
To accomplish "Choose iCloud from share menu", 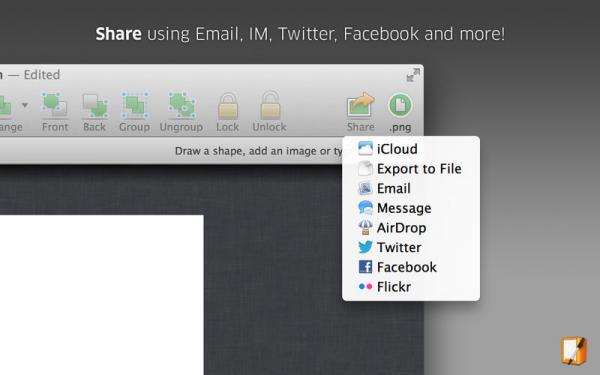I will (x=411, y=148).
